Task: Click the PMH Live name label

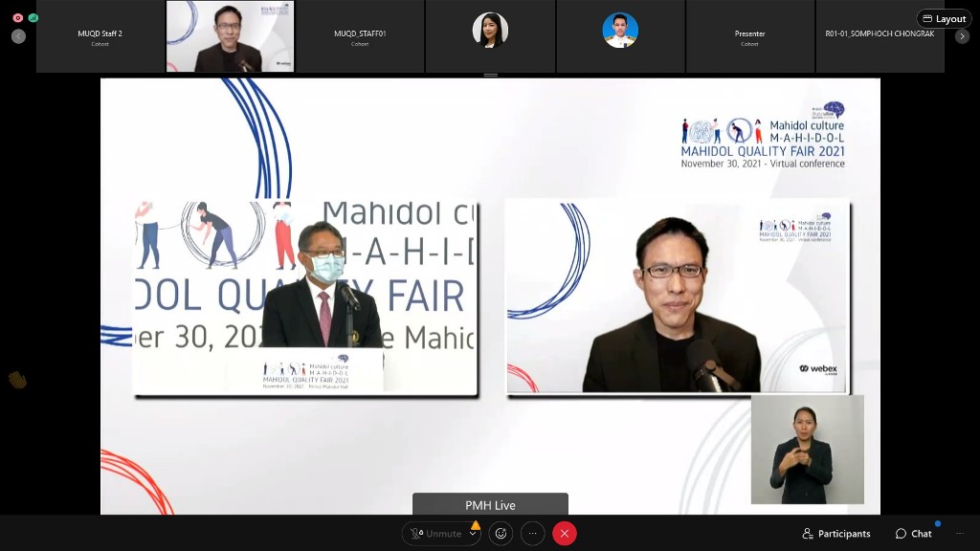Action: pyautogui.click(x=491, y=505)
